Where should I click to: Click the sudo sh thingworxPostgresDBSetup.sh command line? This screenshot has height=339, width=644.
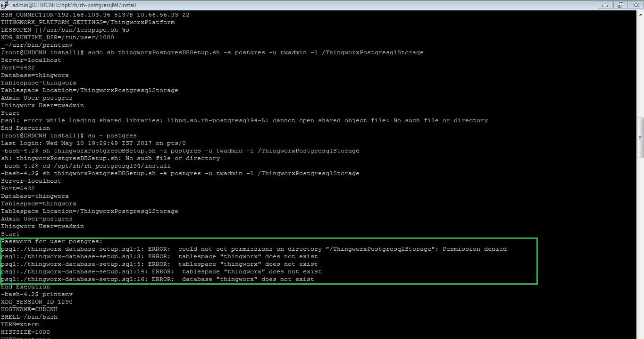click(212, 52)
